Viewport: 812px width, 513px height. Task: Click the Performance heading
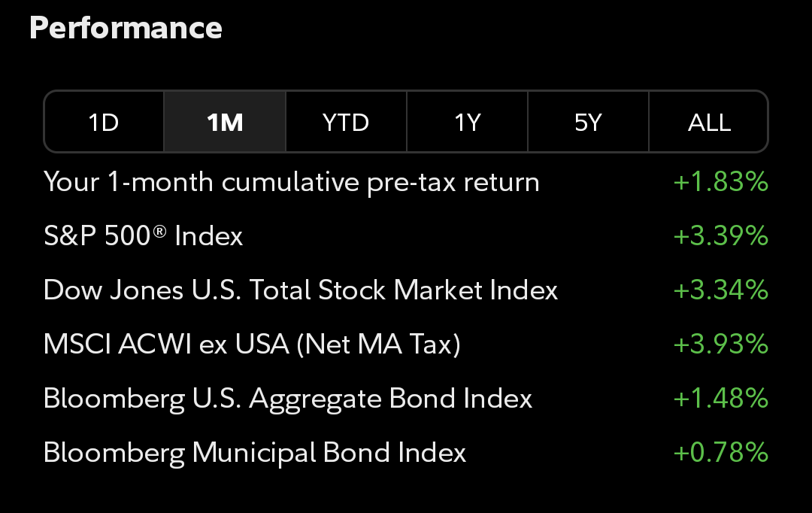(x=126, y=28)
